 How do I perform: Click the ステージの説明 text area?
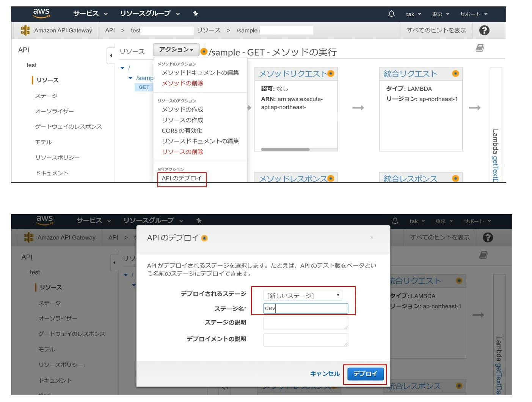click(306, 323)
